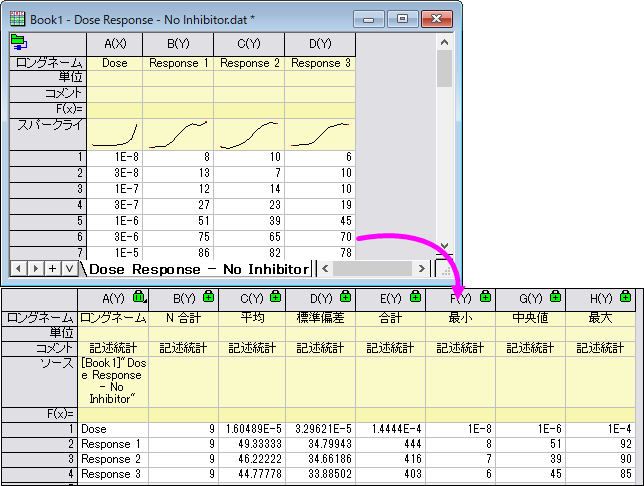Click the green lock icon on column A(Y)

pos(139,296)
